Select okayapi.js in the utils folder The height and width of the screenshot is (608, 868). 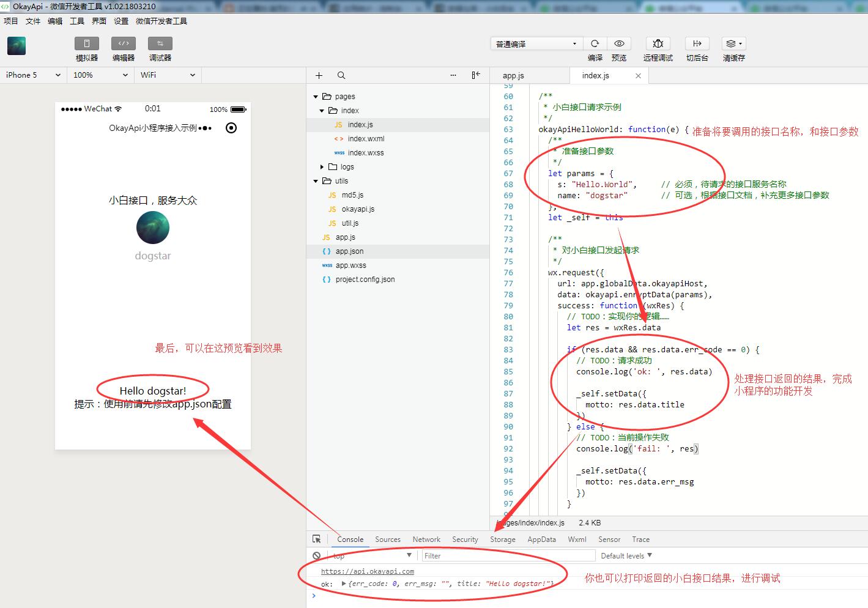point(358,209)
